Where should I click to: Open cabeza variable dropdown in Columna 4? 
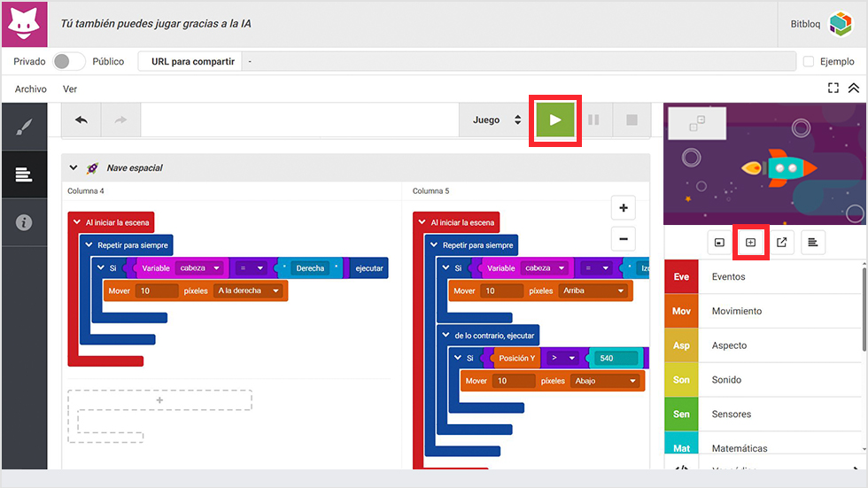tap(199, 268)
